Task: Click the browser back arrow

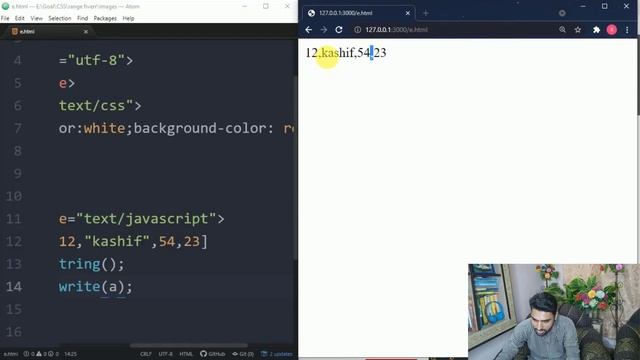Action: [x=309, y=30]
